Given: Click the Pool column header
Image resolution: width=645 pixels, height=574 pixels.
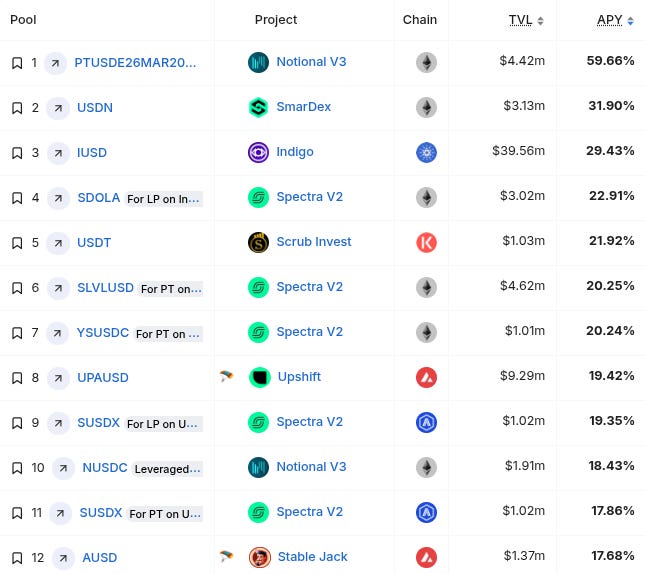Looking at the screenshot, I should [23, 20].
